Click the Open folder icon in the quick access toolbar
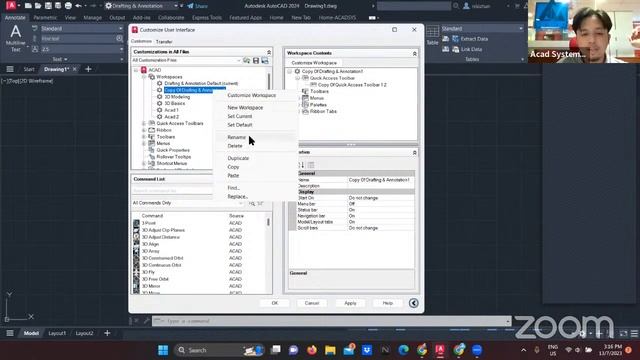 [x=38, y=6]
